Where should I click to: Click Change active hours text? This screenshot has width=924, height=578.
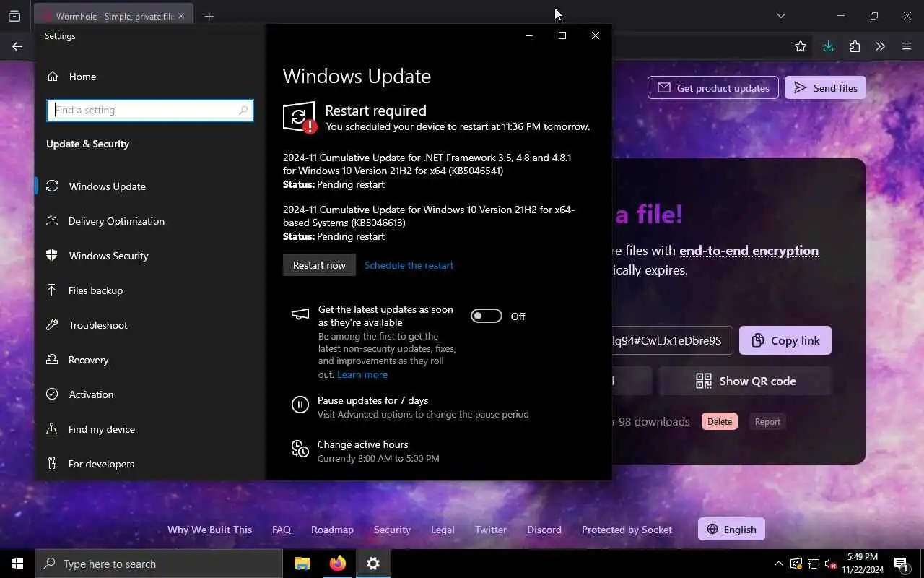[x=362, y=444]
